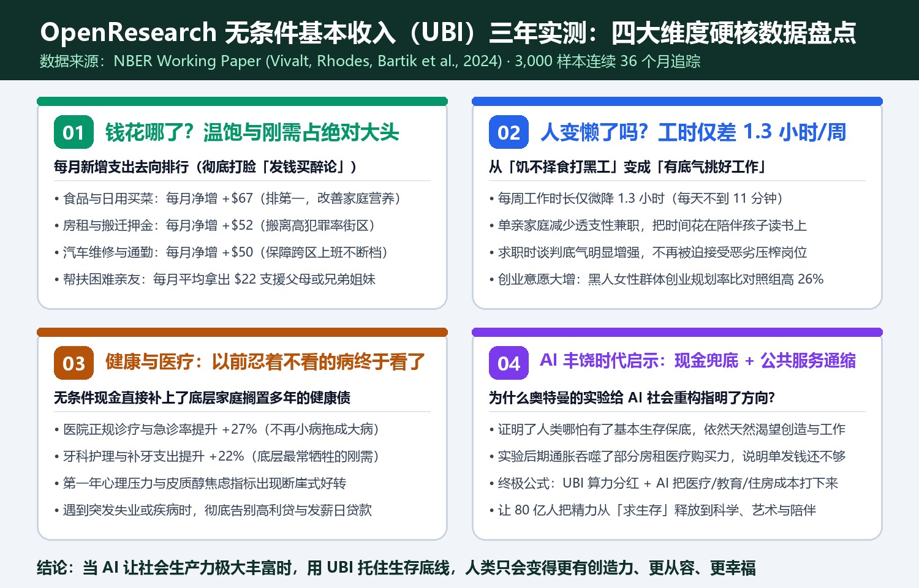Image resolution: width=919 pixels, height=588 pixels.
Task: Click the bullet '实验后期通胀吞噬了部分房租医疗购买力'
Action: coord(667,456)
